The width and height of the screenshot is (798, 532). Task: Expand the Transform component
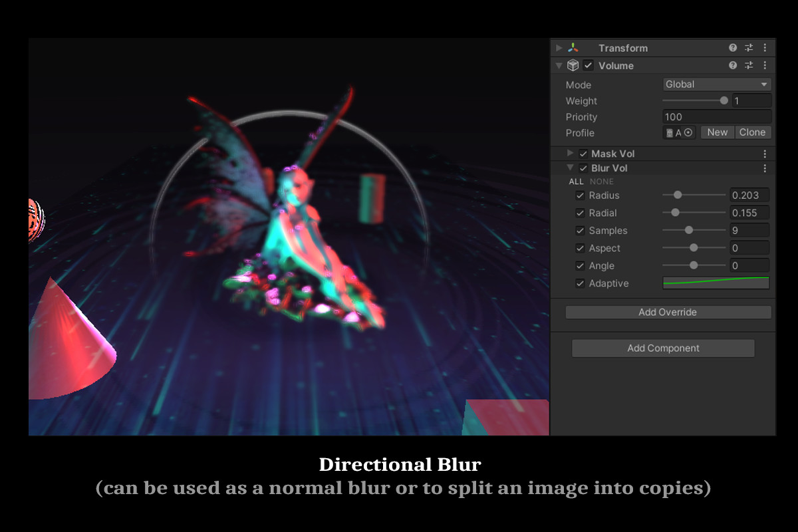pyautogui.click(x=559, y=48)
